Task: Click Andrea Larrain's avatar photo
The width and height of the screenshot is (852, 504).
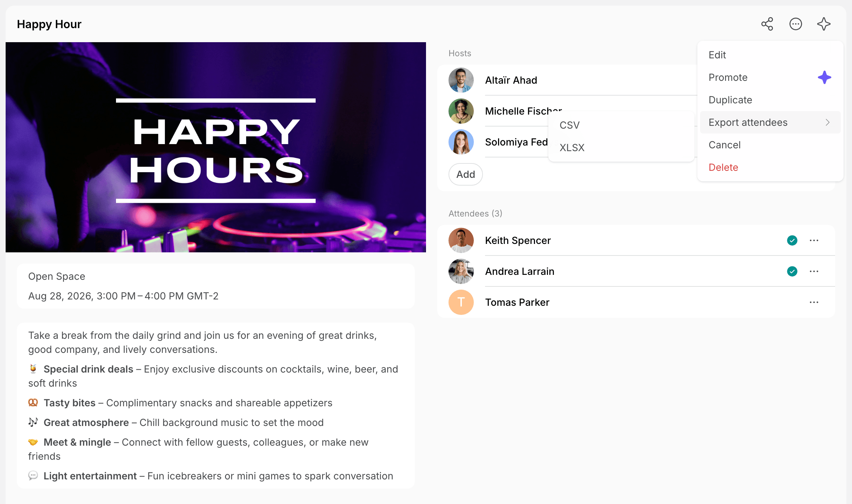Action: [461, 271]
